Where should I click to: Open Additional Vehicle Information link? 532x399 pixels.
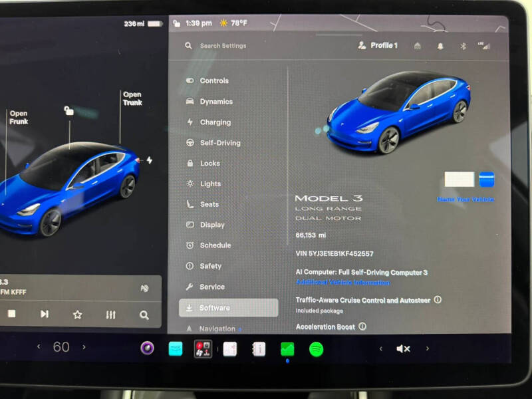click(343, 282)
